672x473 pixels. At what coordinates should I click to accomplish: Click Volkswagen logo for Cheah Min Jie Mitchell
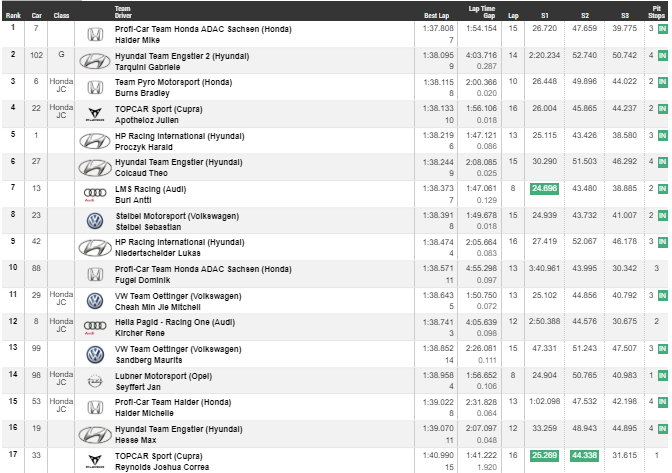tap(95, 301)
